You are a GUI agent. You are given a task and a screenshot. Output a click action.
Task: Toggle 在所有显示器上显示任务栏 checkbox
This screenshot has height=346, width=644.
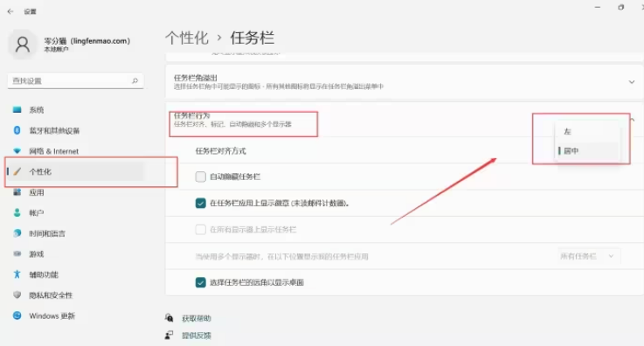pos(200,229)
